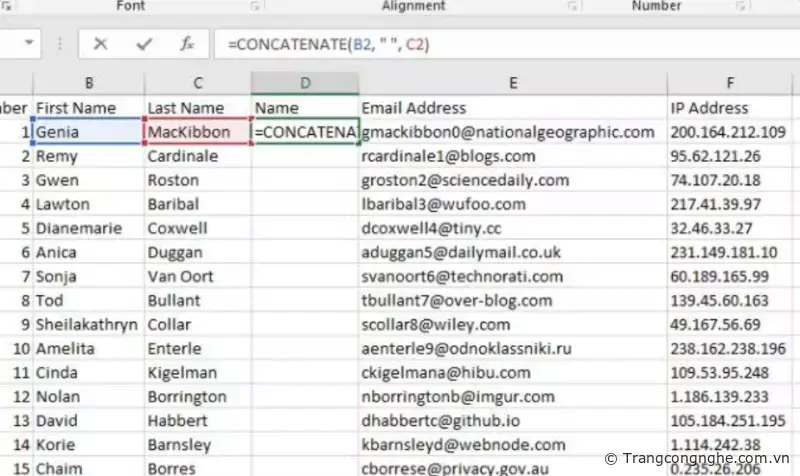
Task: Expand the Name Box dropdown arrow
Action: tap(29, 44)
